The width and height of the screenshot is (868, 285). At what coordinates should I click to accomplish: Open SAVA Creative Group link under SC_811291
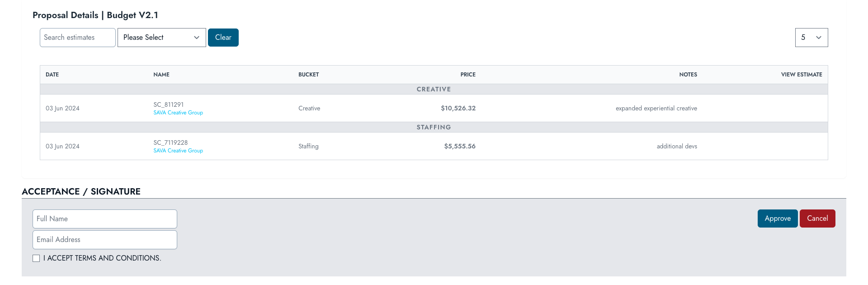[x=178, y=113]
